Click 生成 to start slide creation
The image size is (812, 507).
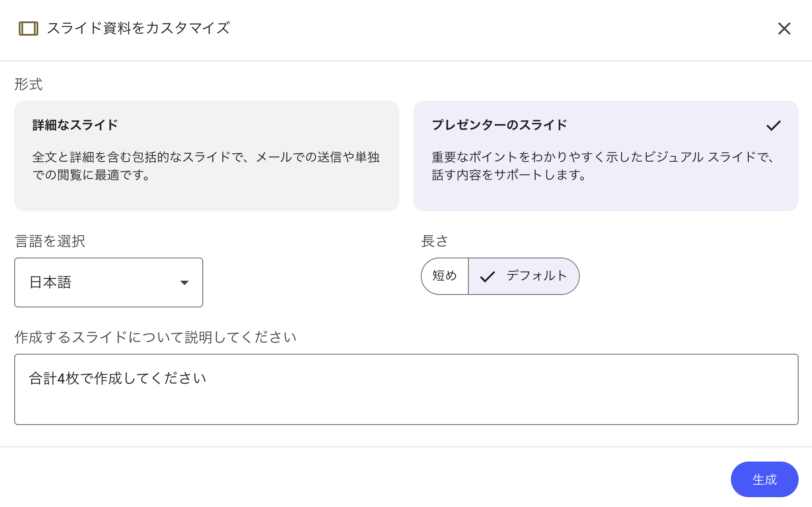click(764, 479)
